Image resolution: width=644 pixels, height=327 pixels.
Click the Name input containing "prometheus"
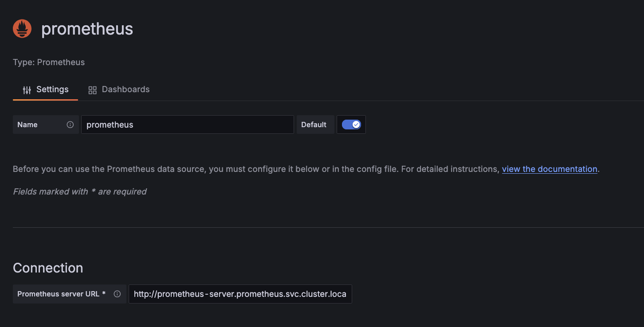pos(187,125)
